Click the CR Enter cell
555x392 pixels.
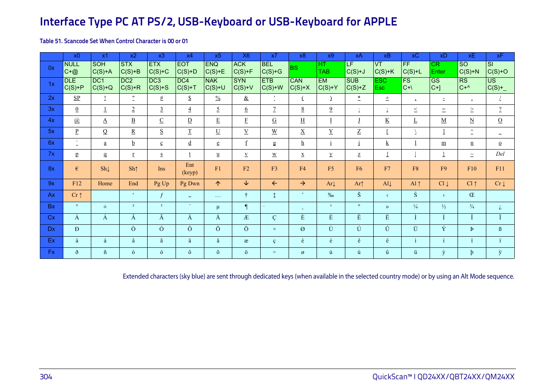pos(444,69)
